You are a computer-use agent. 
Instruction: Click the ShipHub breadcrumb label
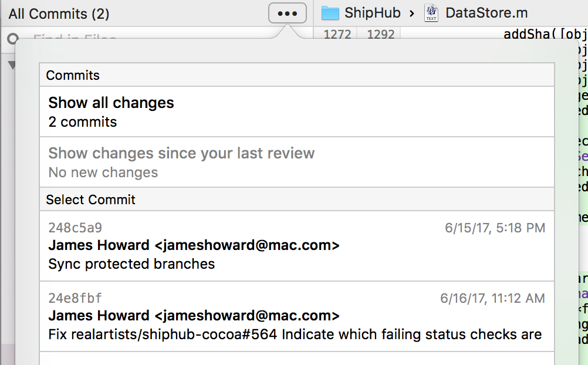(x=372, y=13)
